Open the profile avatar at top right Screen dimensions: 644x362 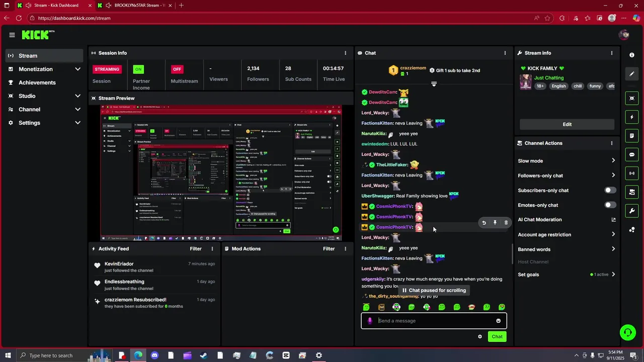pyautogui.click(x=624, y=35)
